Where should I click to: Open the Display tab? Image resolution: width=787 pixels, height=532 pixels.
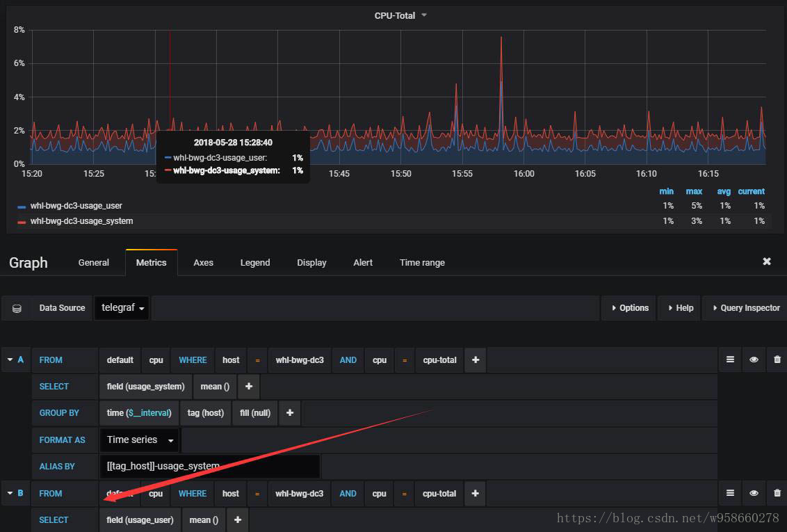click(311, 262)
